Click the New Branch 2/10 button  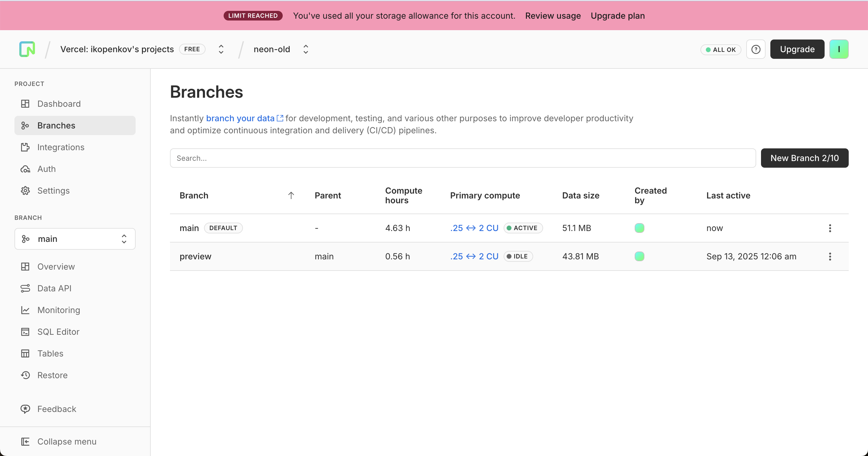click(x=804, y=158)
